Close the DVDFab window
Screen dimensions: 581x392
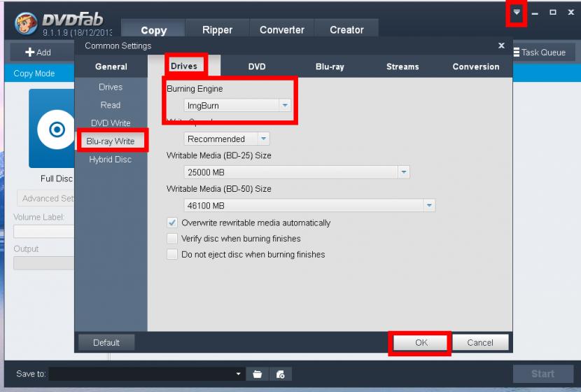(571, 12)
